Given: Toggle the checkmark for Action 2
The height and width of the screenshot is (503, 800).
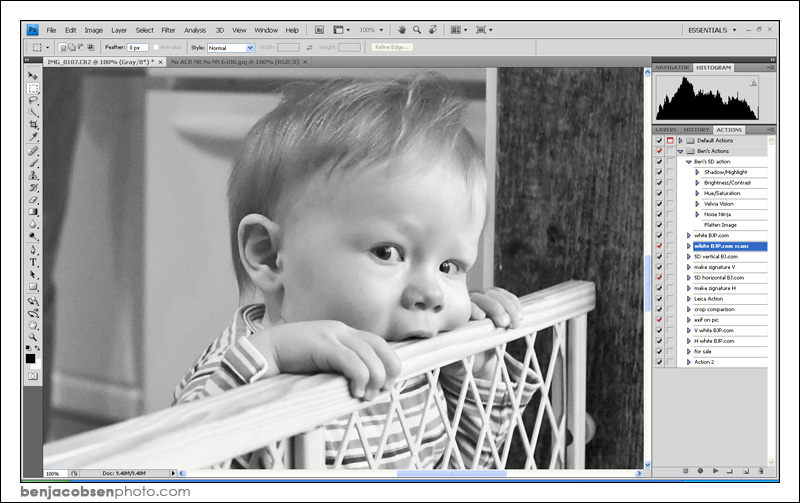Looking at the screenshot, I should [x=659, y=362].
